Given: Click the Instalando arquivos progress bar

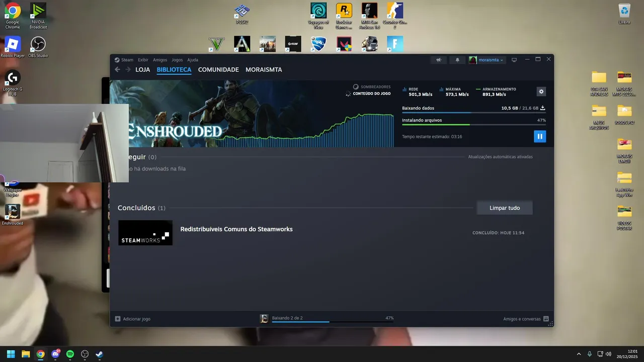Looking at the screenshot, I should (473, 125).
